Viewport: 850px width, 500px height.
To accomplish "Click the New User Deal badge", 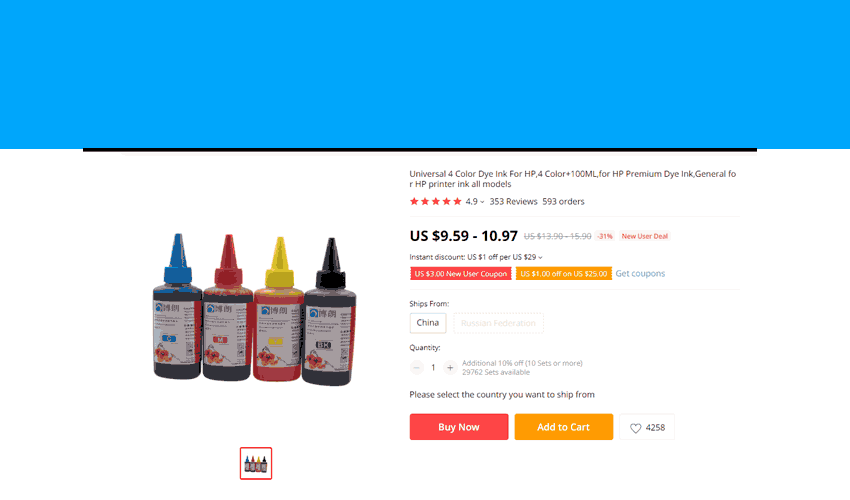I will pos(645,236).
